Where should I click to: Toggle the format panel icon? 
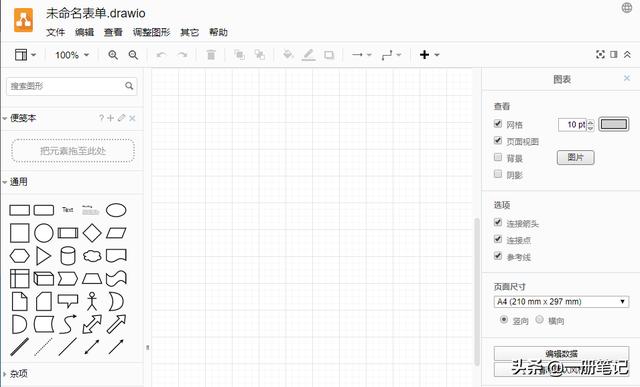coord(613,54)
